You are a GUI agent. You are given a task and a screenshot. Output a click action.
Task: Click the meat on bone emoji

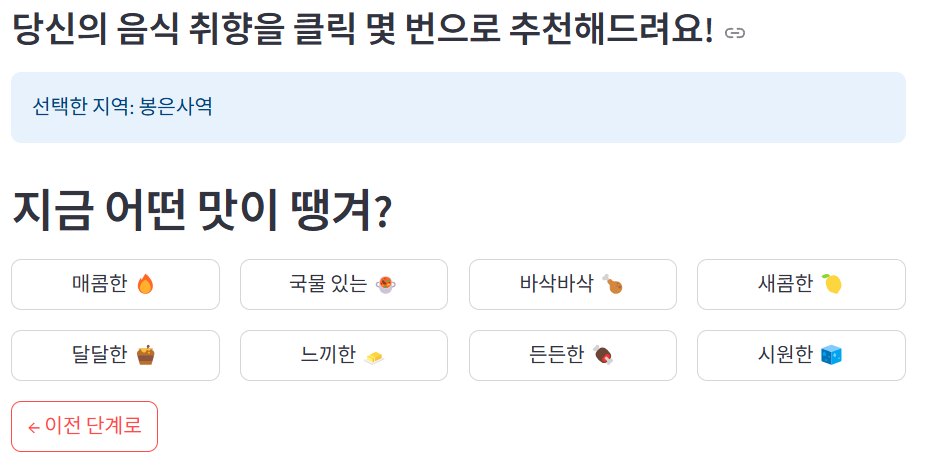pyautogui.click(x=603, y=354)
